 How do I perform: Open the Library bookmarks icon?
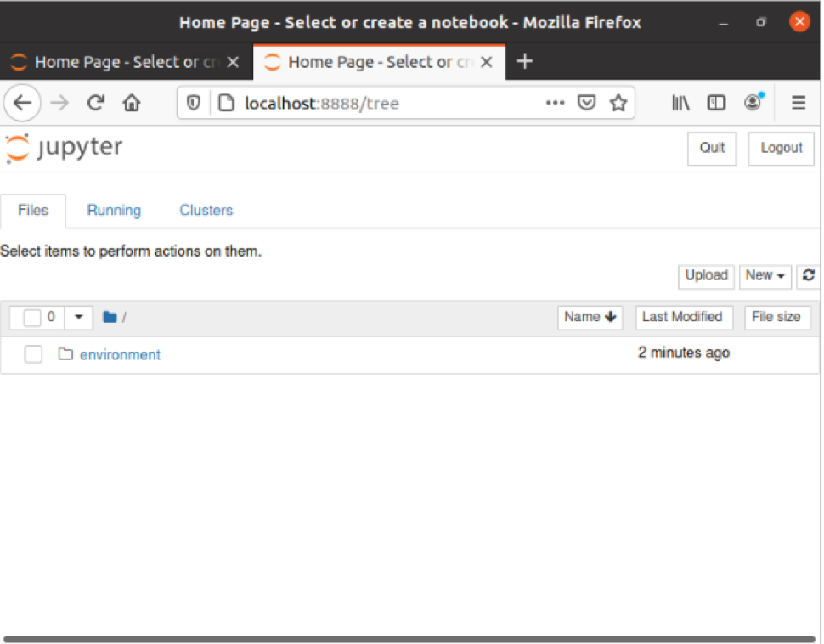(x=680, y=103)
